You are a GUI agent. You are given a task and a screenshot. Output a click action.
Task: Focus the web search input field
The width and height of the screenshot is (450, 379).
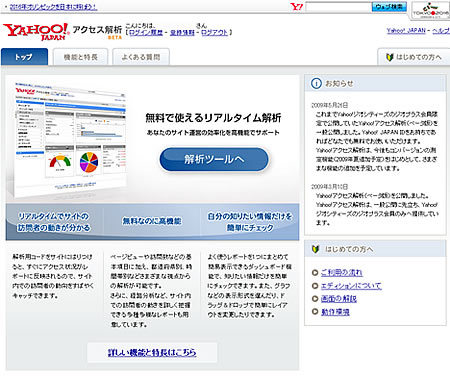pyautogui.click(x=338, y=7)
